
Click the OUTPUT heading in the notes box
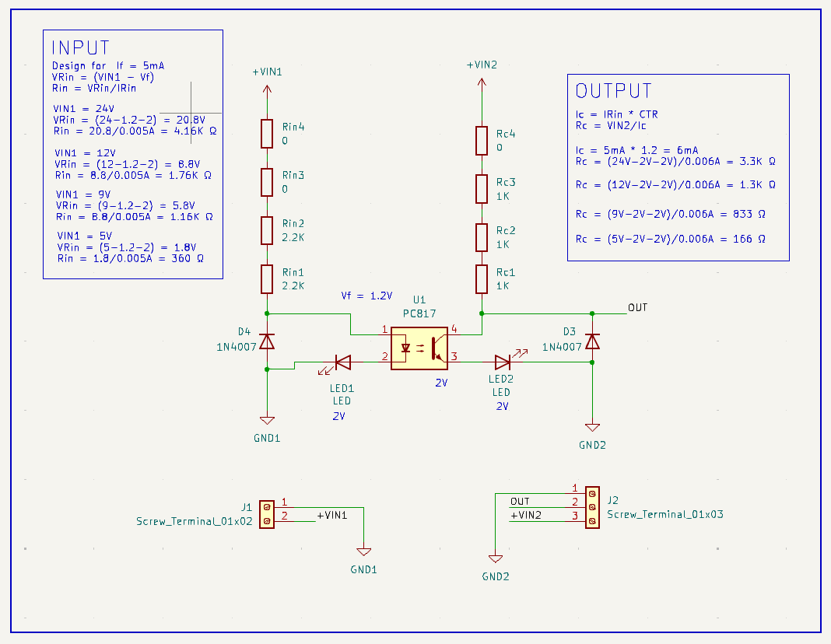pos(613,91)
